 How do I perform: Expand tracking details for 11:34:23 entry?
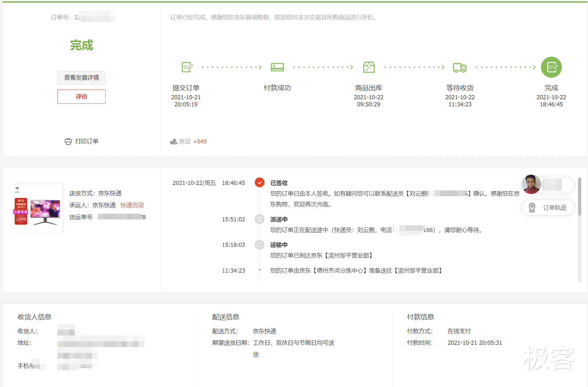[x=259, y=270]
